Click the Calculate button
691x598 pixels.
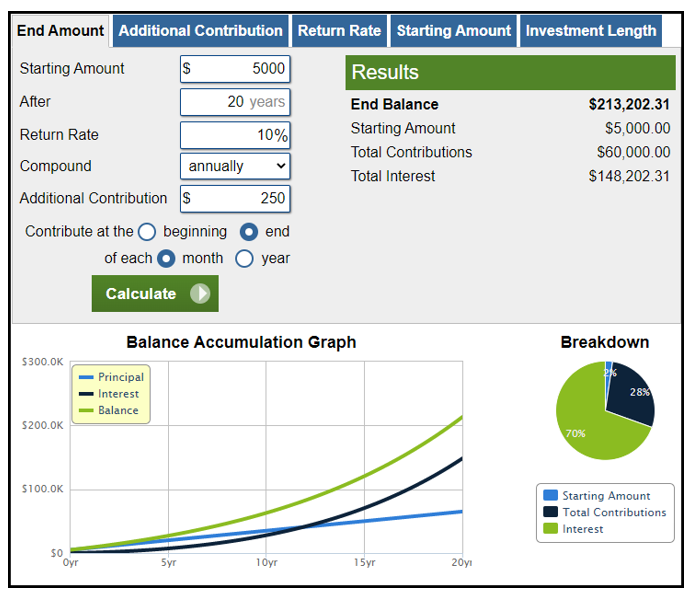pos(155,293)
